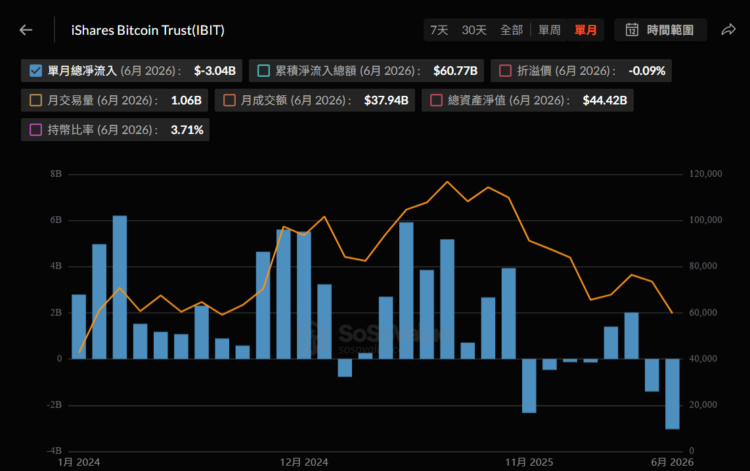Image resolution: width=750 pixels, height=471 pixels.
Task: Click the $37.94B turnover value
Action: (x=386, y=100)
